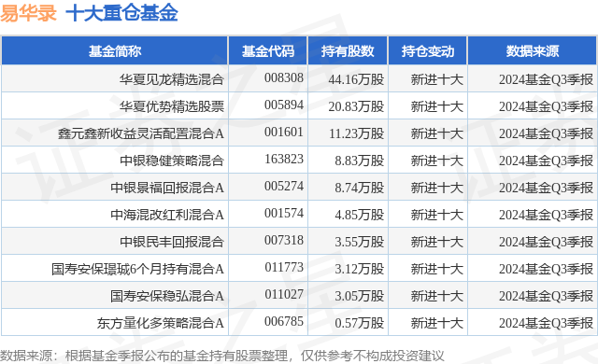Click the 44.16万股 holding value
Screen dimensions: 598x364
(x=356, y=79)
